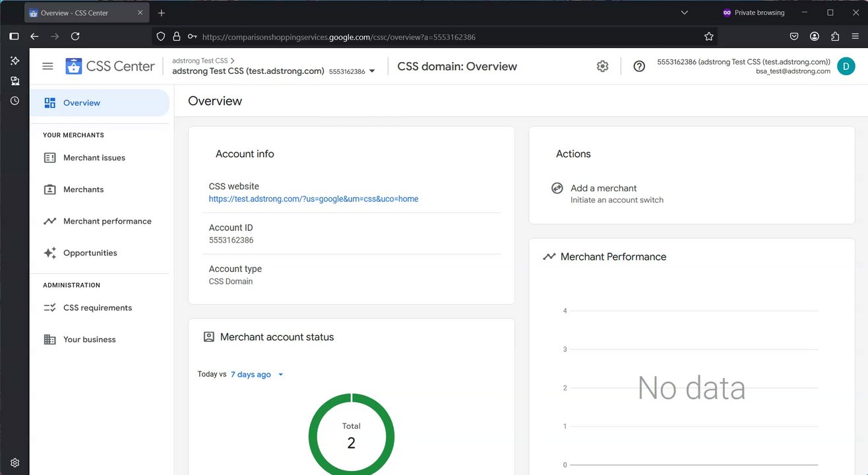Open the hamburger main menu
This screenshot has height=475, width=868.
tap(47, 66)
